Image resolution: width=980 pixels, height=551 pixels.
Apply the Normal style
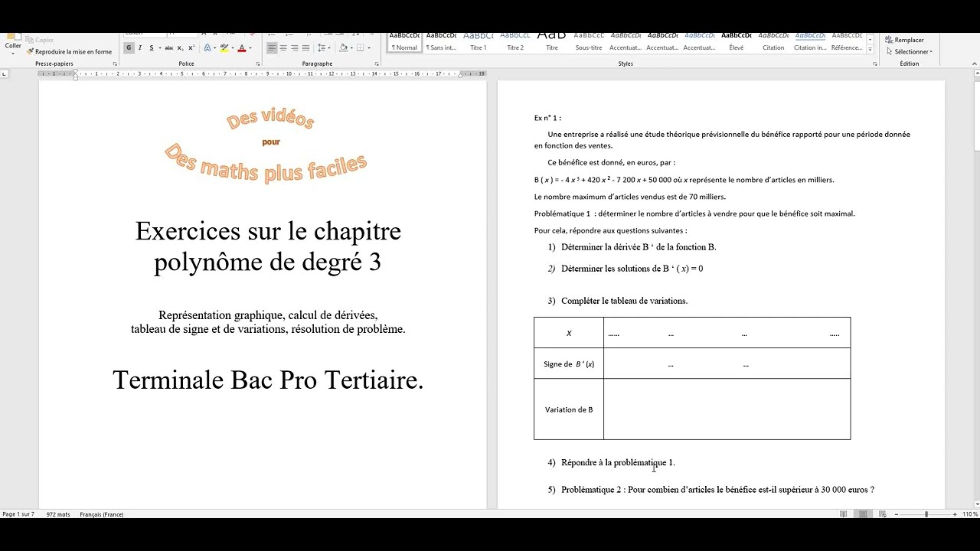coord(404,42)
